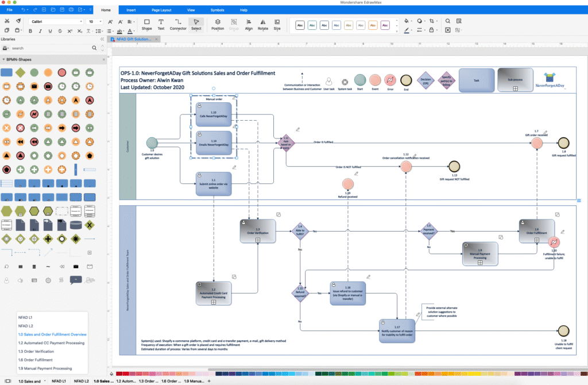Open the Position arrange menu
This screenshot has width=588, height=385.
pos(218,24)
